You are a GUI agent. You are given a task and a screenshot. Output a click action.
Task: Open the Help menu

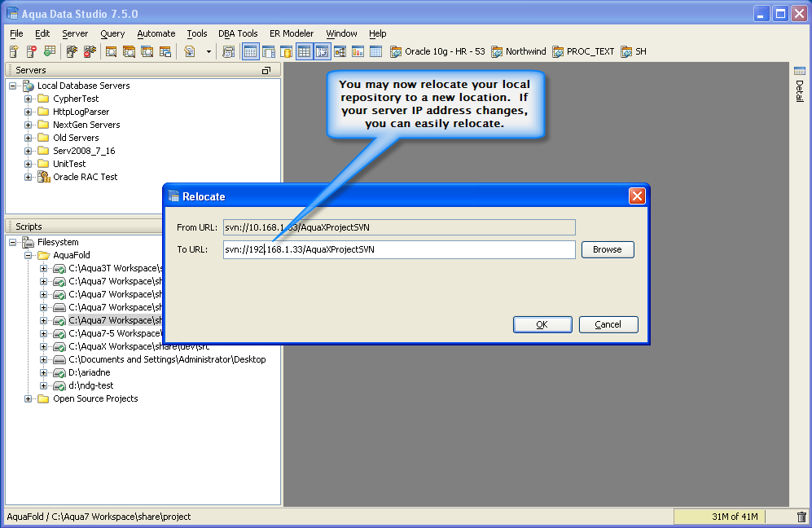[378, 33]
